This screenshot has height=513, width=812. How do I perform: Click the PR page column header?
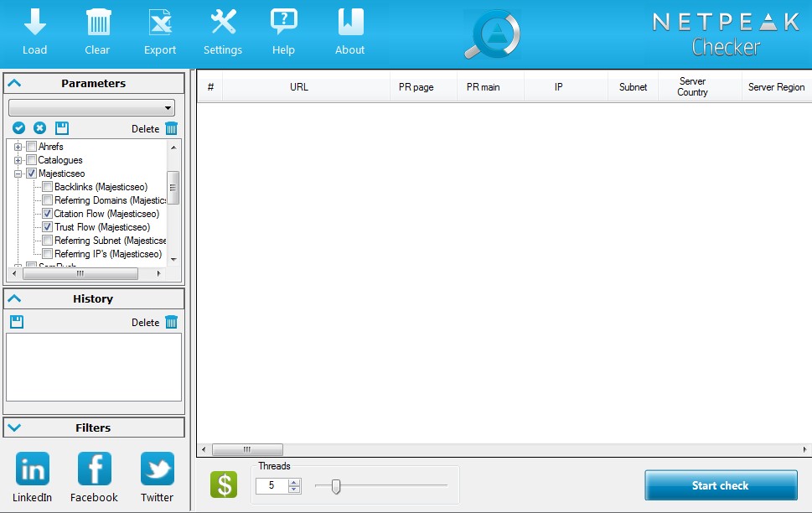(x=423, y=87)
